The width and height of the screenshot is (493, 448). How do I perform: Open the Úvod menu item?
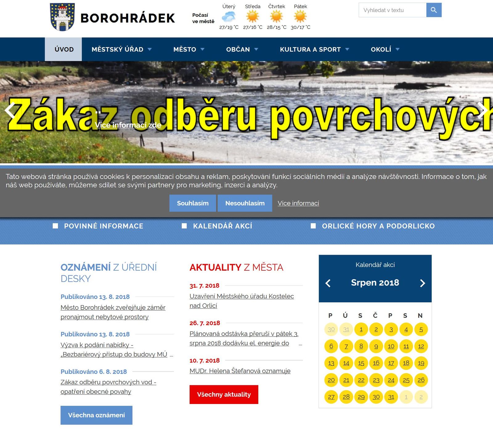(x=63, y=49)
